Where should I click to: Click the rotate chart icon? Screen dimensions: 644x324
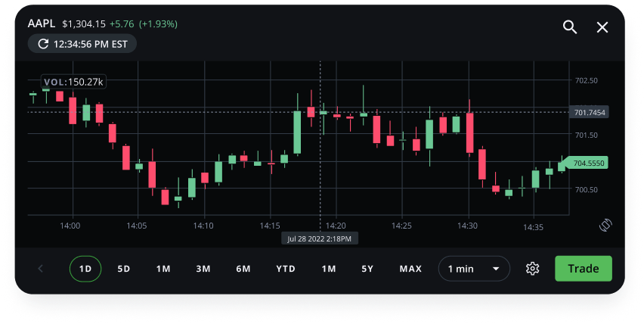[605, 225]
